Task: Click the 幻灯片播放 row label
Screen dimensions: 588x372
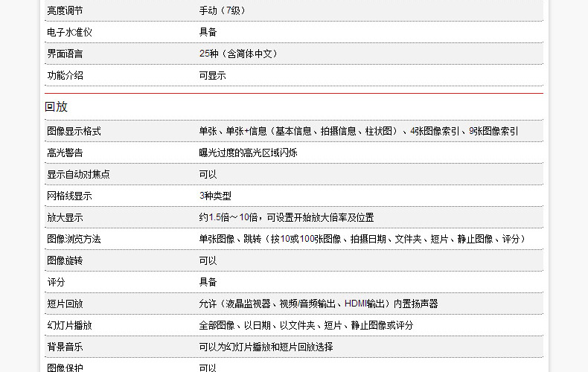Action: tap(69, 325)
